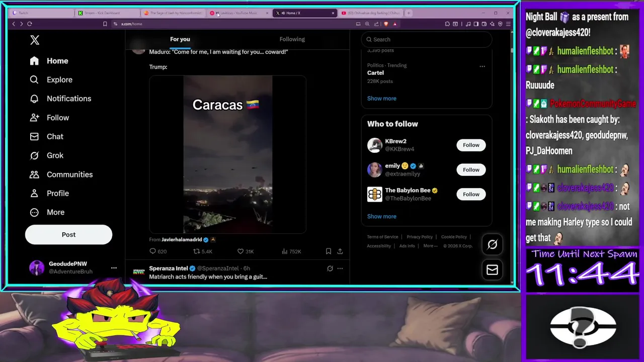Share the Caracas post
The image size is (644, 362).
tap(340, 251)
